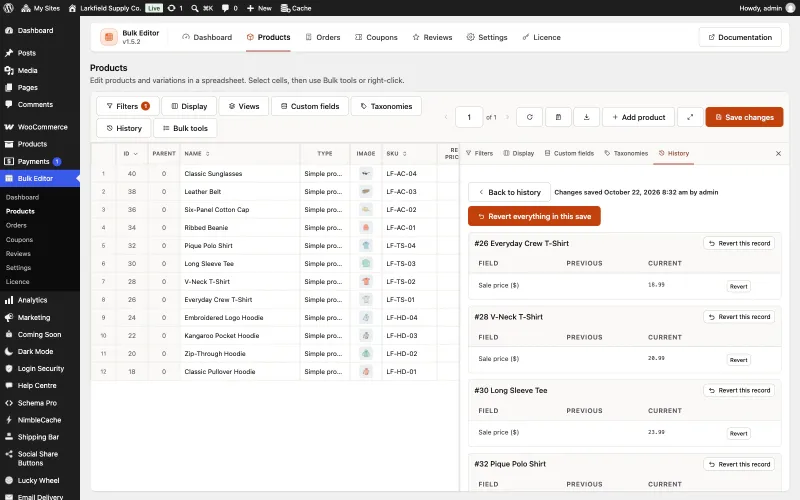Switch to the Orders tab
The image size is (800, 500).
[322, 37]
